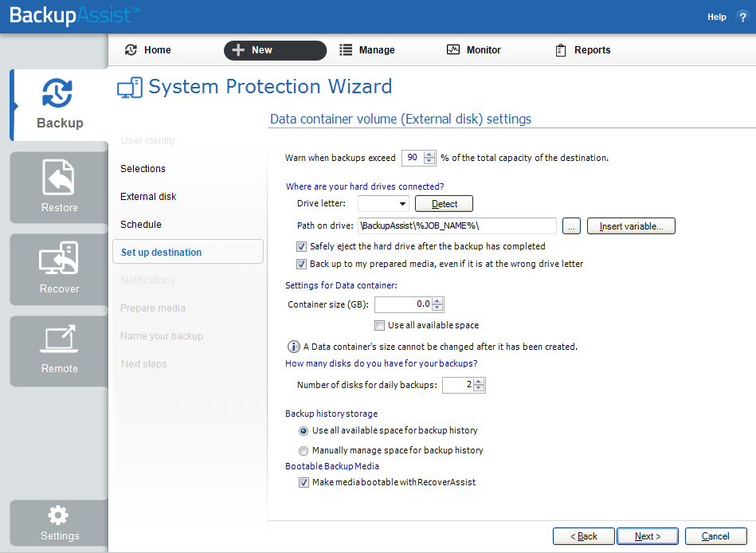
Task: Enable Use all available space checkbox
Action: [380, 325]
